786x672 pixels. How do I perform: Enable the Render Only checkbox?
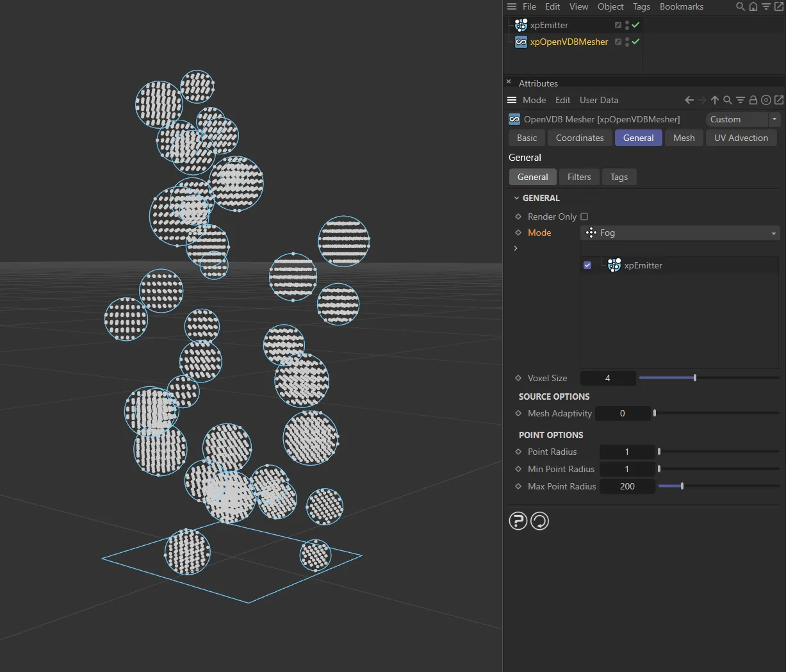584,217
